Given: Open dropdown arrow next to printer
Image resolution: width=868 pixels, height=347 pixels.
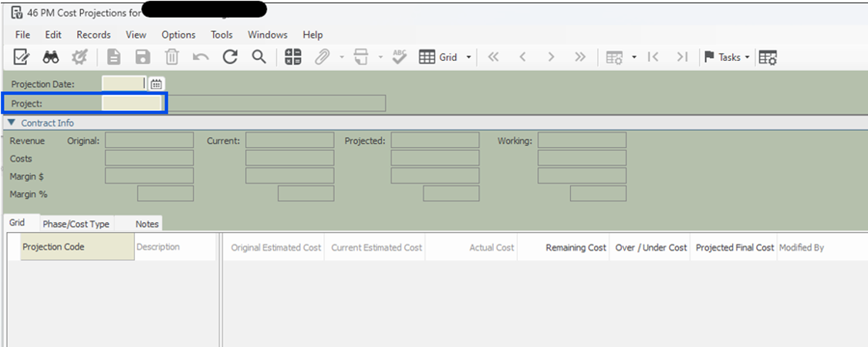Looking at the screenshot, I should pos(381,58).
